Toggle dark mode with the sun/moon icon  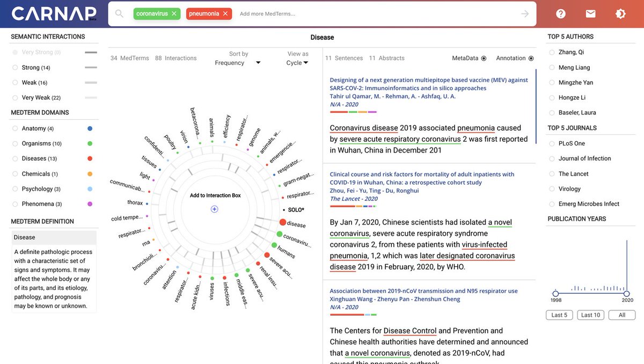(x=620, y=13)
